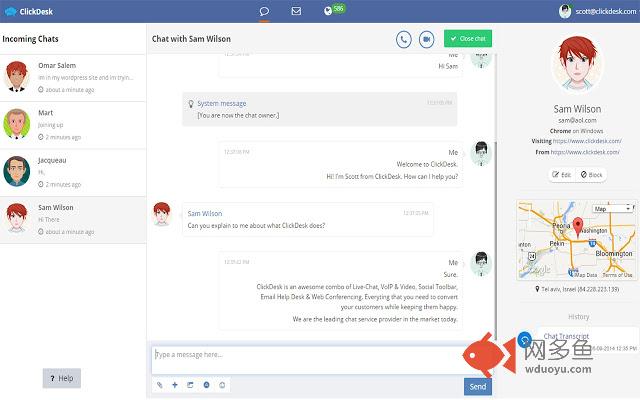Click the sam@aol.com email text

pyautogui.click(x=577, y=120)
